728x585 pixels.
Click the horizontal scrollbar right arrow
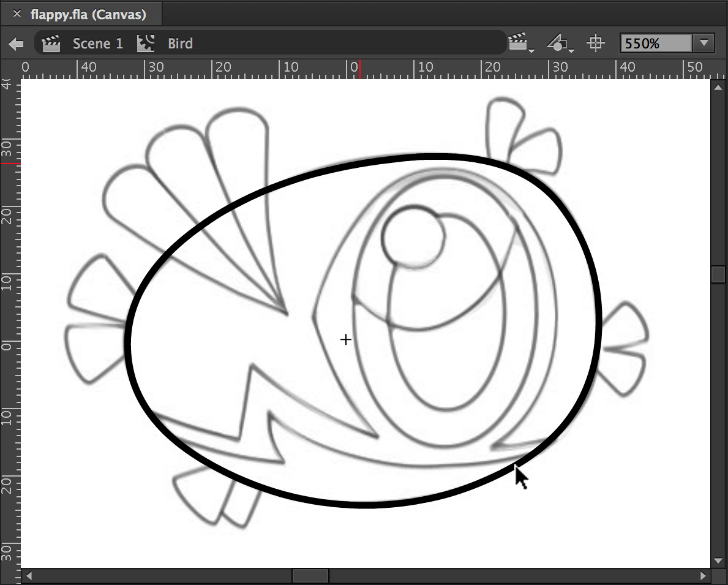tap(704, 576)
